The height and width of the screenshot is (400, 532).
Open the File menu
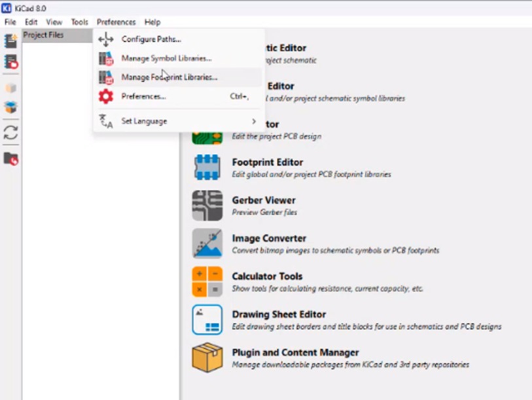click(10, 22)
